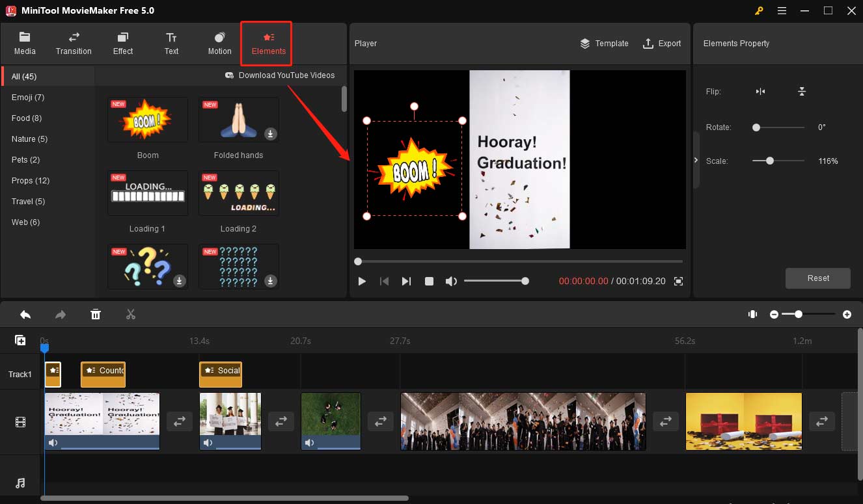Open the audio track using the music note icon
The width and height of the screenshot is (863, 504).
tap(20, 483)
